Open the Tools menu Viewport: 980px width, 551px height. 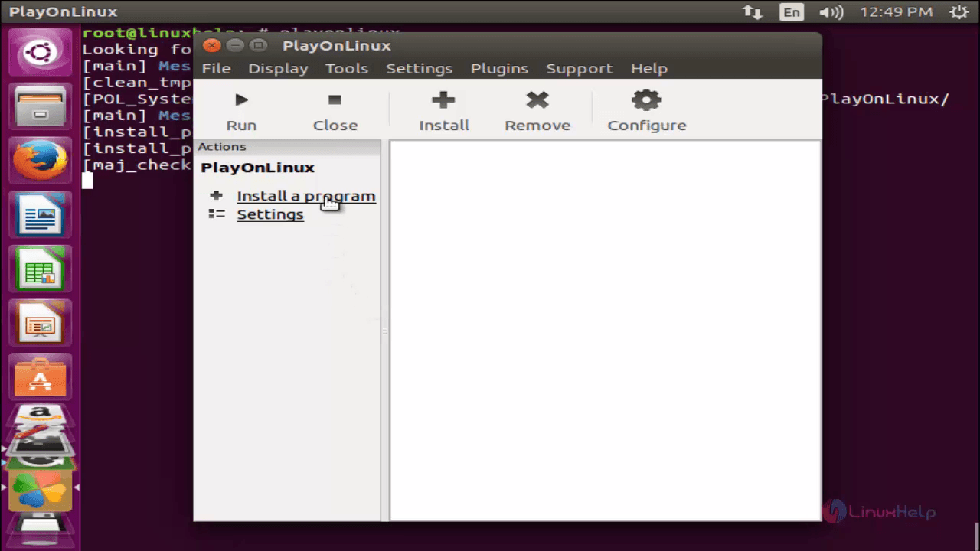coord(347,68)
